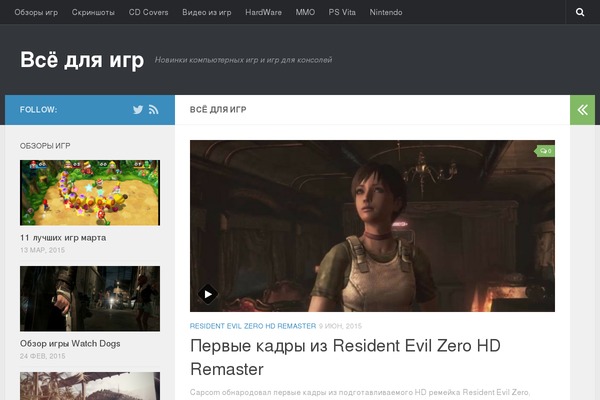Open the 11 лучших игр марта link
Image resolution: width=600 pixels, height=400 pixels.
[63, 238]
